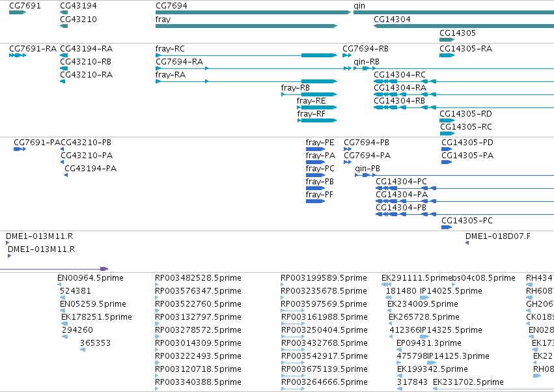Open transcript CG14305-RD
This screenshot has height=392, width=554.
click(465, 114)
